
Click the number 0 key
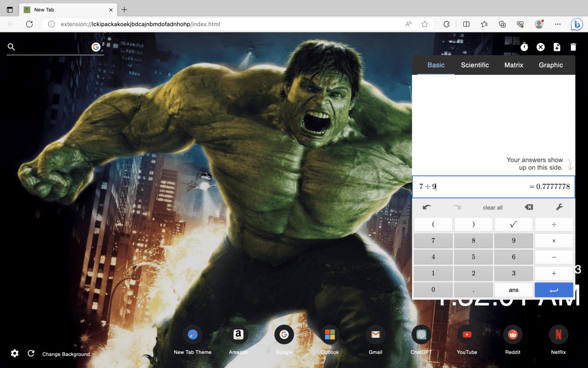(433, 290)
